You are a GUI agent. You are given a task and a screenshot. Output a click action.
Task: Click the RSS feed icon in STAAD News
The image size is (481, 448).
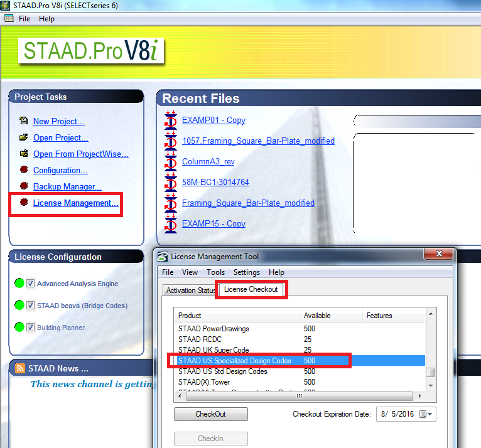pyautogui.click(x=20, y=368)
